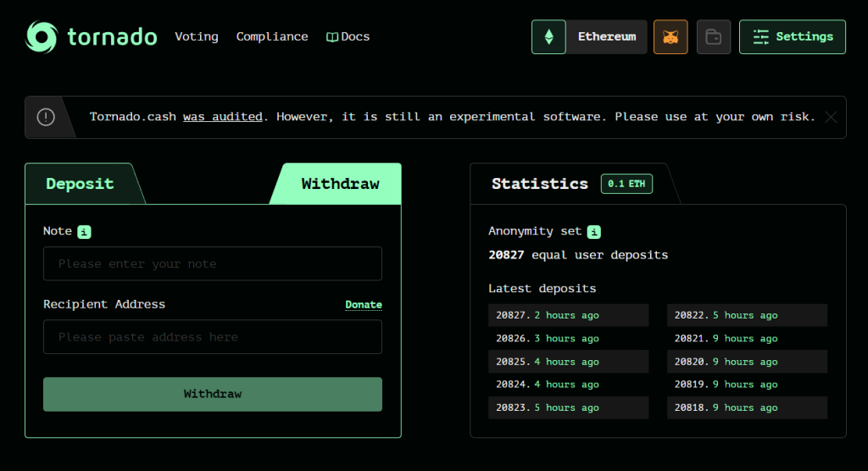868x471 pixels.
Task: Open the 0.1 ETH statistics selector
Action: [626, 184]
